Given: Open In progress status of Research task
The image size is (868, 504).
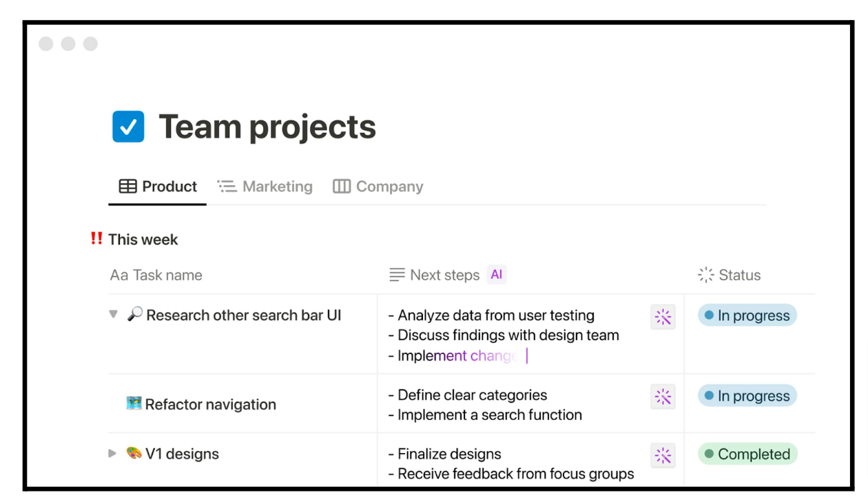Looking at the screenshot, I should 747,316.
